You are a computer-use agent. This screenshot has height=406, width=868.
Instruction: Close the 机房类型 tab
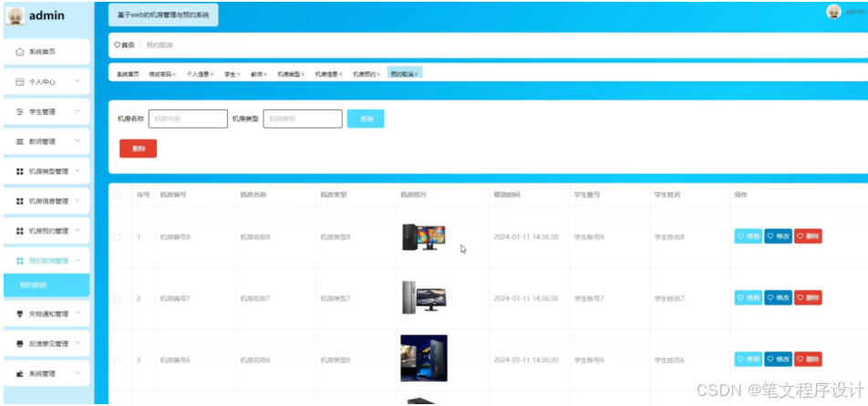303,74
